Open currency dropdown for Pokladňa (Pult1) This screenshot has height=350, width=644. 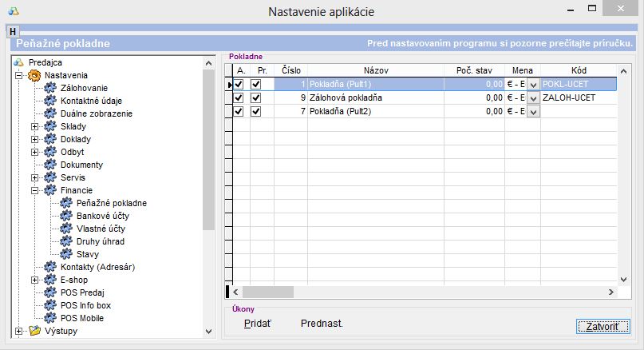(533, 84)
